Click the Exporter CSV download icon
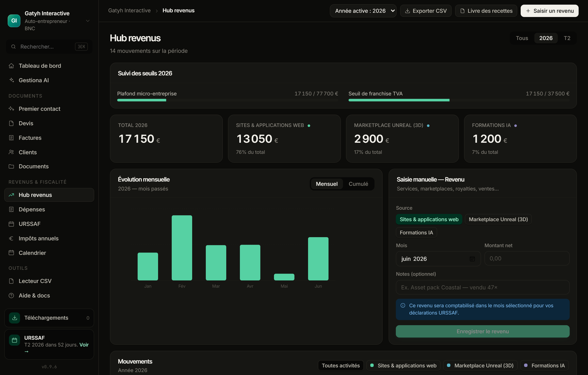Viewport: 588px width, 375px height. [x=408, y=11]
